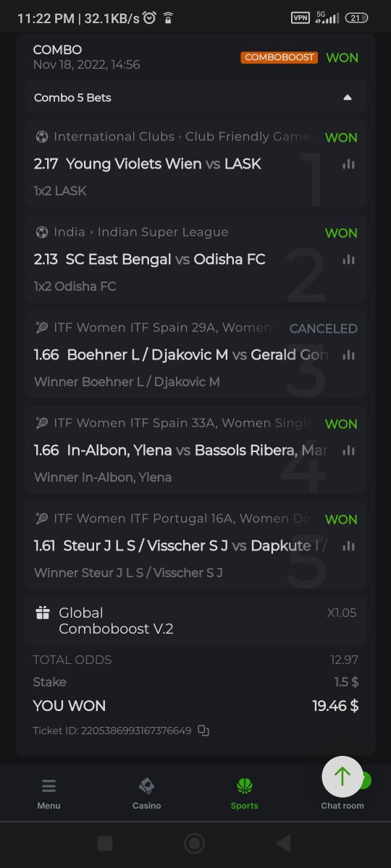The height and width of the screenshot is (868, 391).
Task: Open stats icon for In-Albon, Ylena match
Action: pyautogui.click(x=349, y=451)
